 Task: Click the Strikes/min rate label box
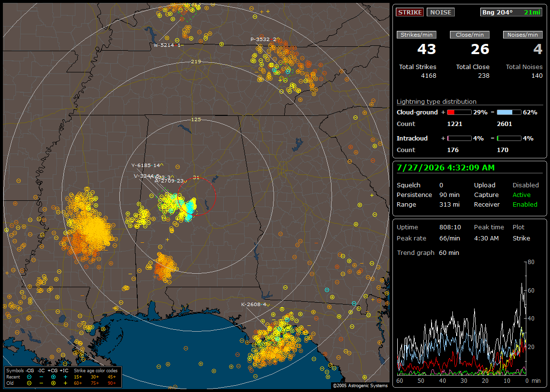[x=416, y=35]
